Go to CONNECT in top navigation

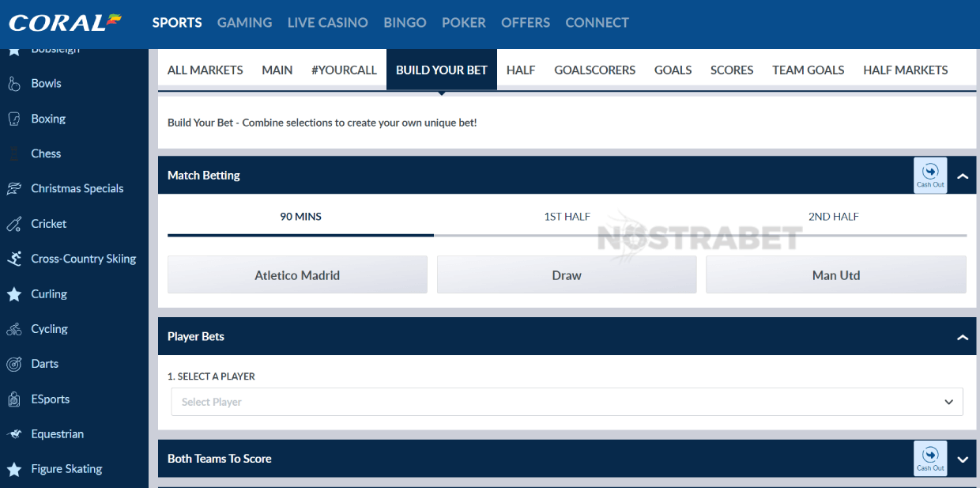click(x=597, y=22)
